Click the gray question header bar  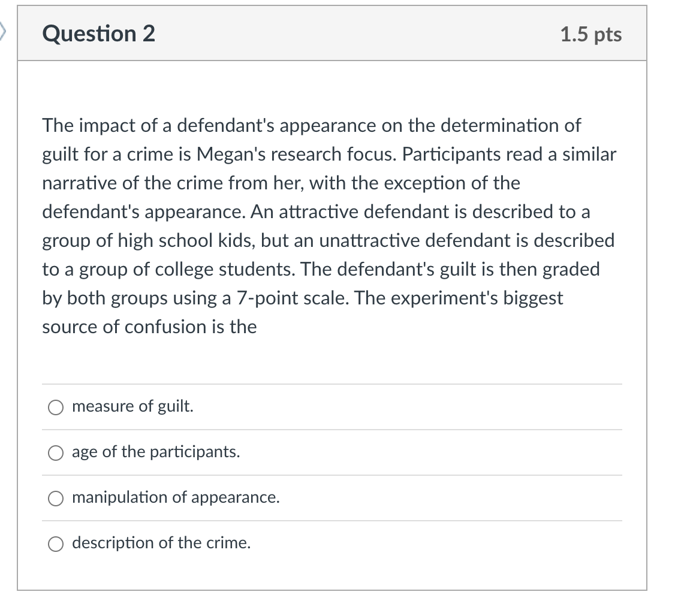click(x=332, y=34)
